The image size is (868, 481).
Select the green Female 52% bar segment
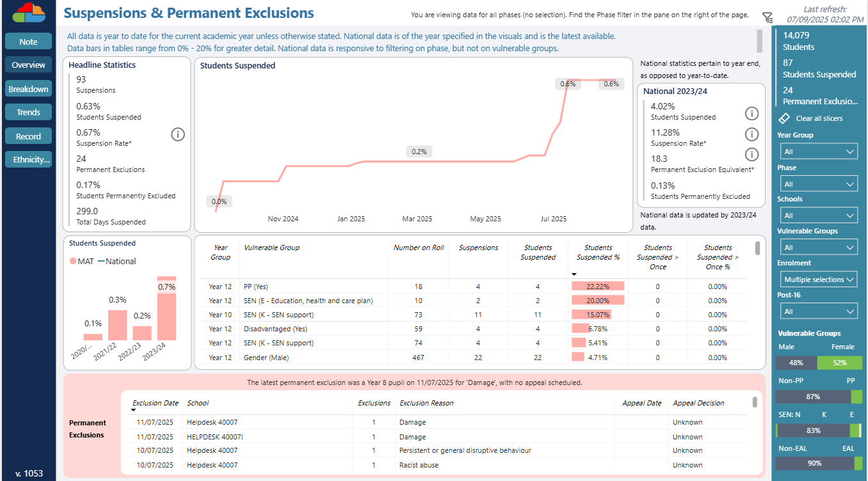839,363
